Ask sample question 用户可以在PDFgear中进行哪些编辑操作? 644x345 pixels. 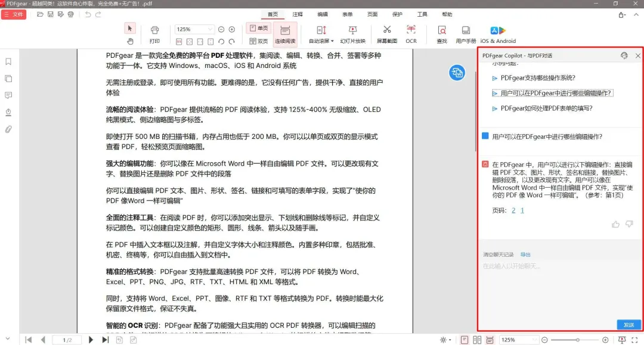552,93
